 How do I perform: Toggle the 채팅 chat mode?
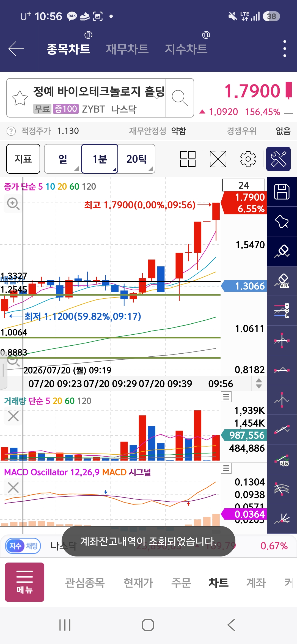click(x=32, y=546)
